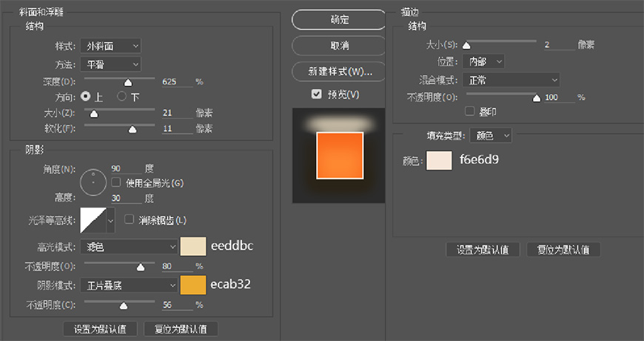Open the 阴影模式 dropdown showing 正片叠底
644x341 pixels.
(x=129, y=285)
